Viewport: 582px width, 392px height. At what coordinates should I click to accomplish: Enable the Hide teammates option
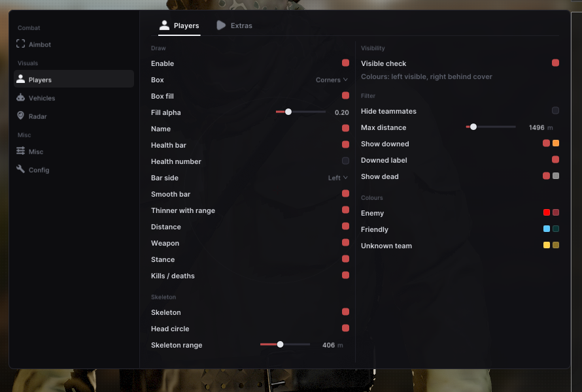(x=555, y=110)
